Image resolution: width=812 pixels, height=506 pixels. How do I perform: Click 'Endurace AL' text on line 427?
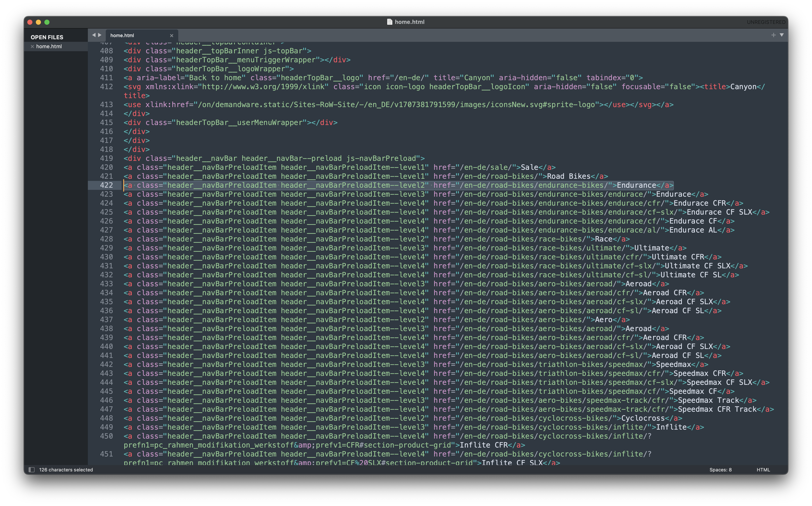693,230
